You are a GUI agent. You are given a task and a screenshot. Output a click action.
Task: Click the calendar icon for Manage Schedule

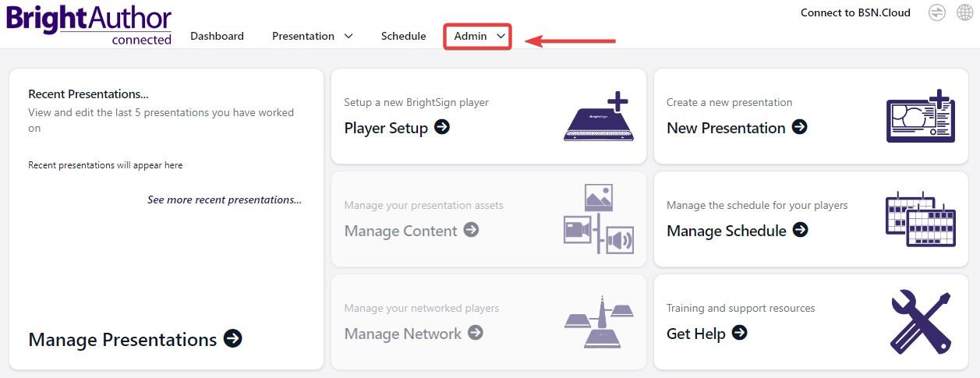click(x=921, y=219)
